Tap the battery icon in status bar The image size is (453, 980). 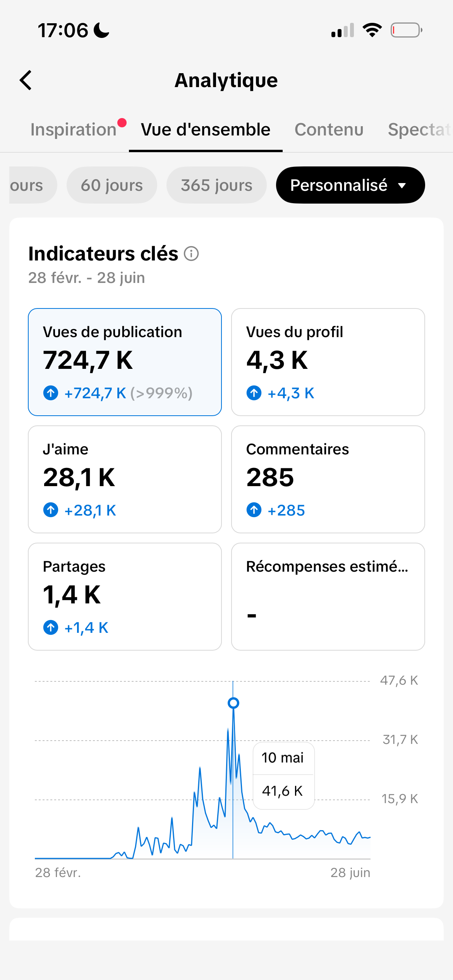(406, 30)
